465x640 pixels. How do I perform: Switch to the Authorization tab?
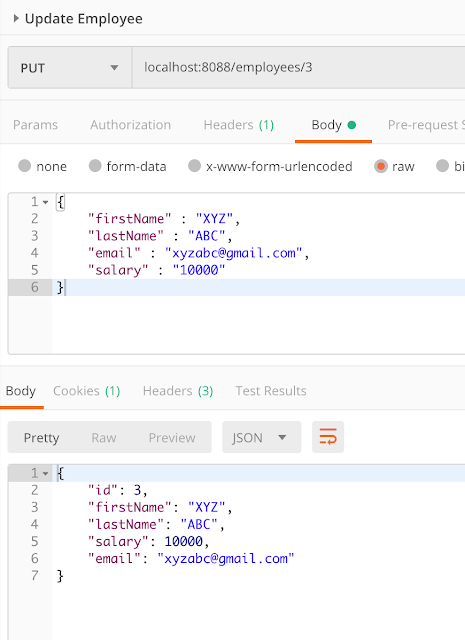[x=131, y=124]
